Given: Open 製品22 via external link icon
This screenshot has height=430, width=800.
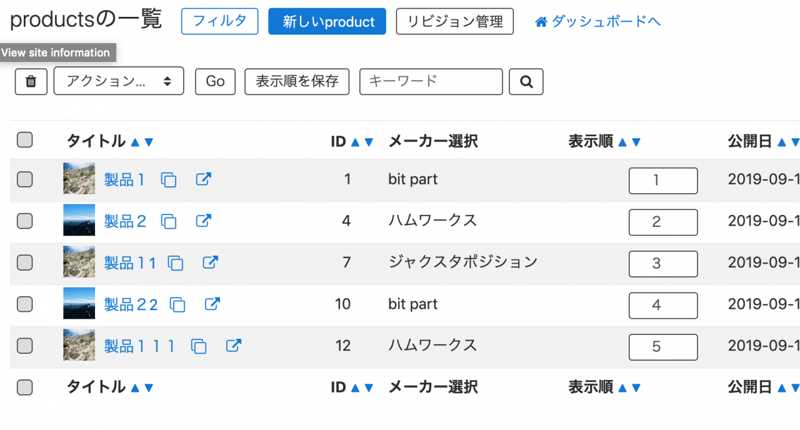Looking at the screenshot, I should click(x=212, y=304).
